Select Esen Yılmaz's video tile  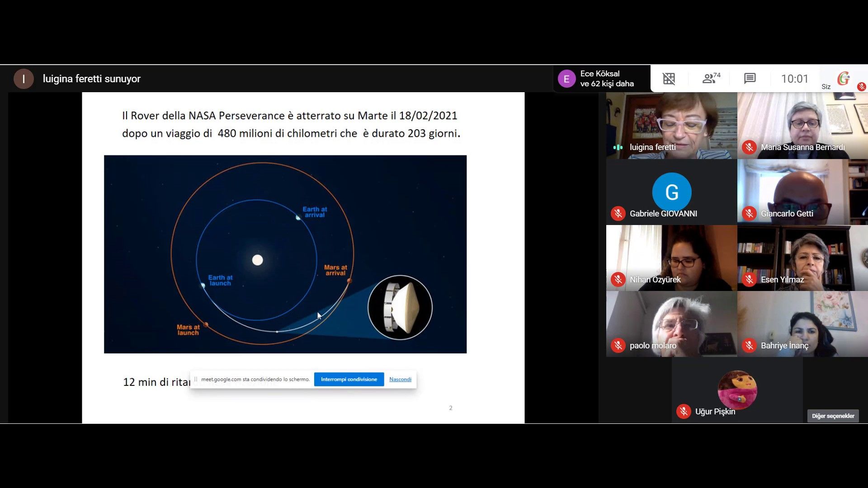[x=802, y=258]
